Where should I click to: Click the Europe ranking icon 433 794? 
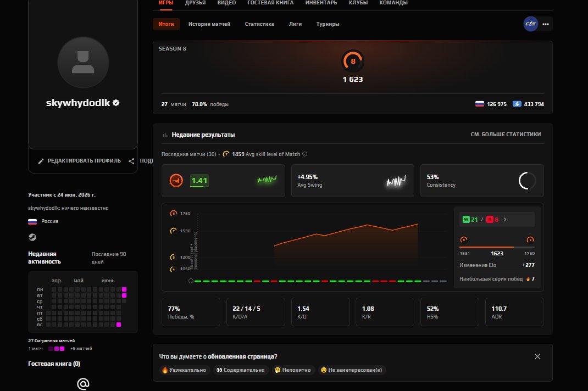pyautogui.click(x=517, y=104)
